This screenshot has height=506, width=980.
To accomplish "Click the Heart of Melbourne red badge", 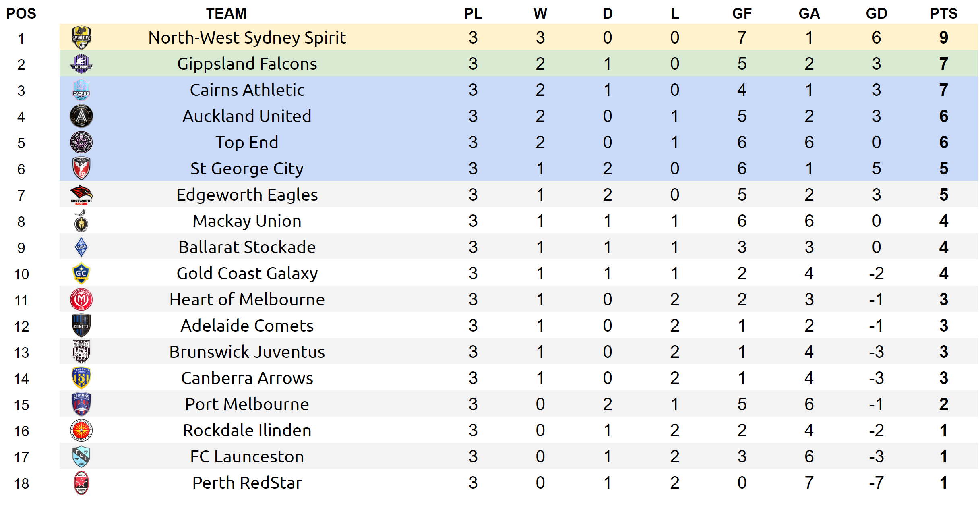I will click(x=81, y=299).
